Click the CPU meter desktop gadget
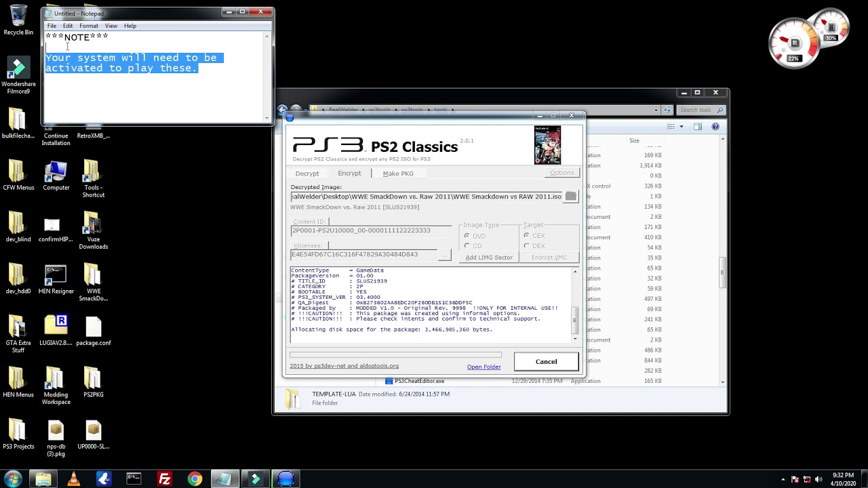The height and width of the screenshot is (488, 868). 795,43
